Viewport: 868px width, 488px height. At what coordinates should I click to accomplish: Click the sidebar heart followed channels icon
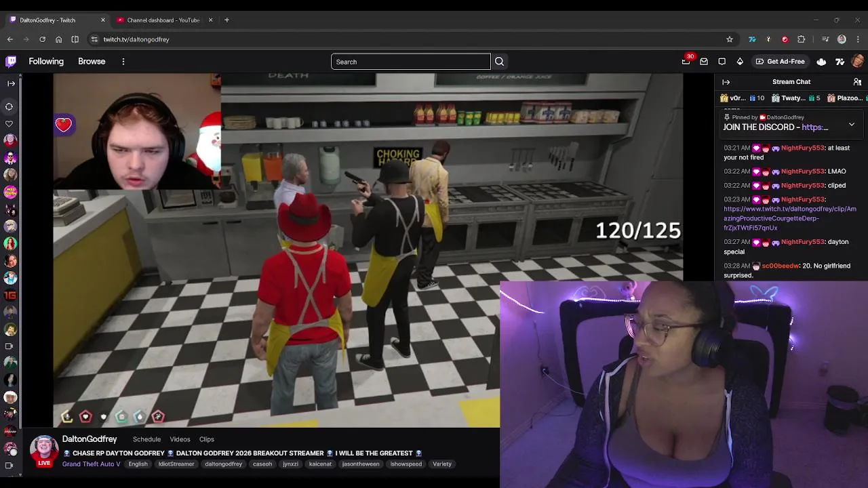click(9, 123)
